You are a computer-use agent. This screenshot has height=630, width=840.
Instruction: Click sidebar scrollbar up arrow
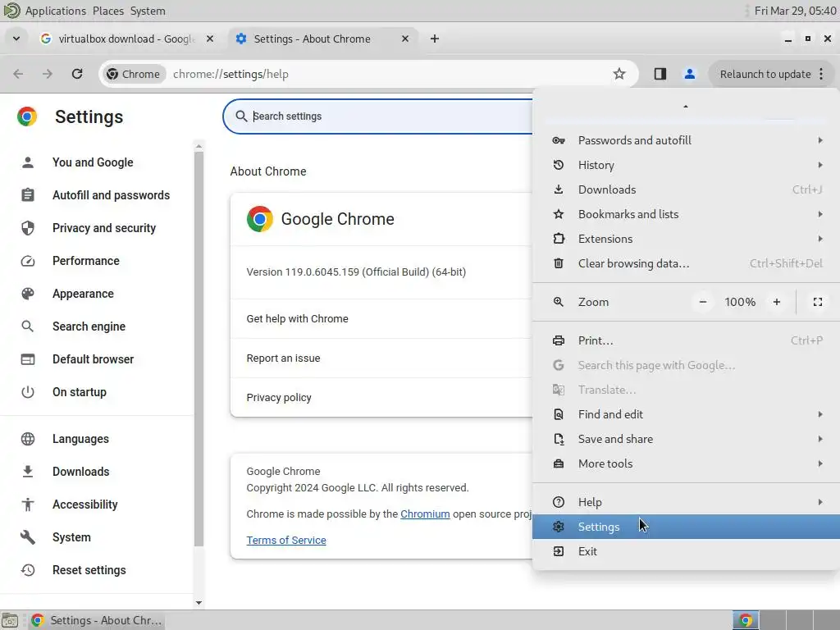[x=199, y=146]
